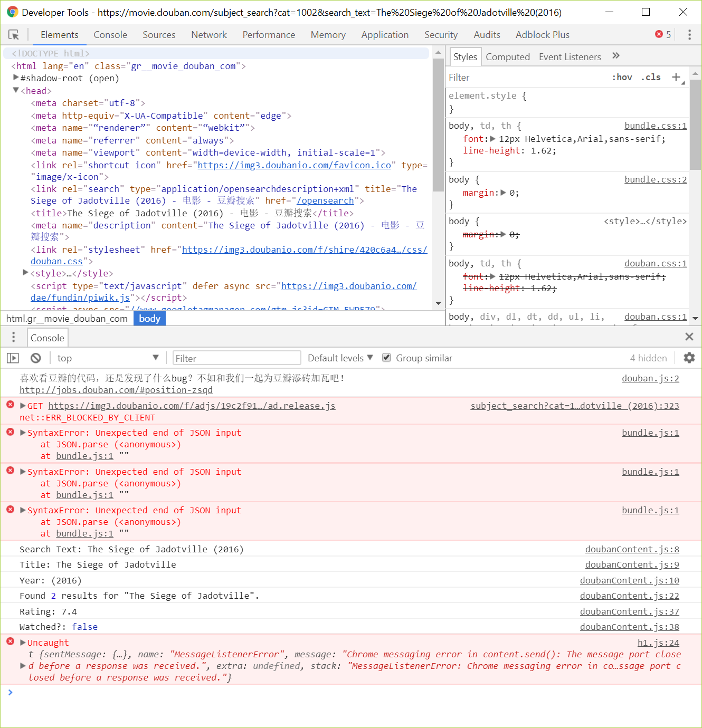The height and width of the screenshot is (728, 702).
Task: Open the console drawer three-dot menu
Action: pyautogui.click(x=14, y=337)
